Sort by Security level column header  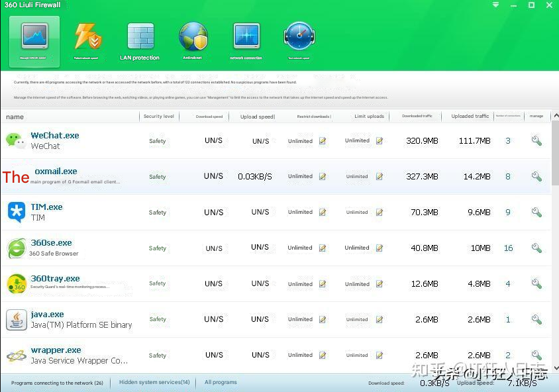[x=159, y=116]
